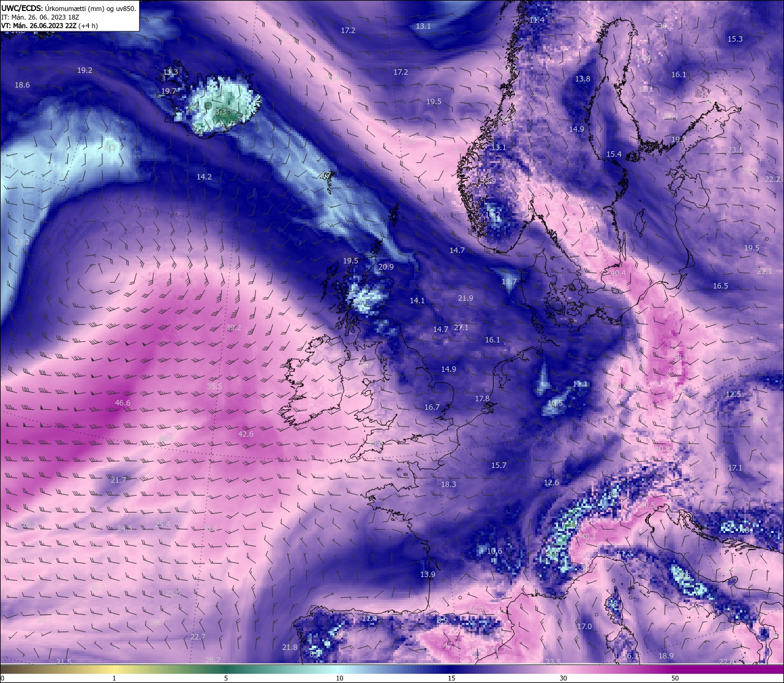The image size is (784, 683).
Task: Click the map value 21.5 in the bottom-left area
Action: tap(64, 662)
